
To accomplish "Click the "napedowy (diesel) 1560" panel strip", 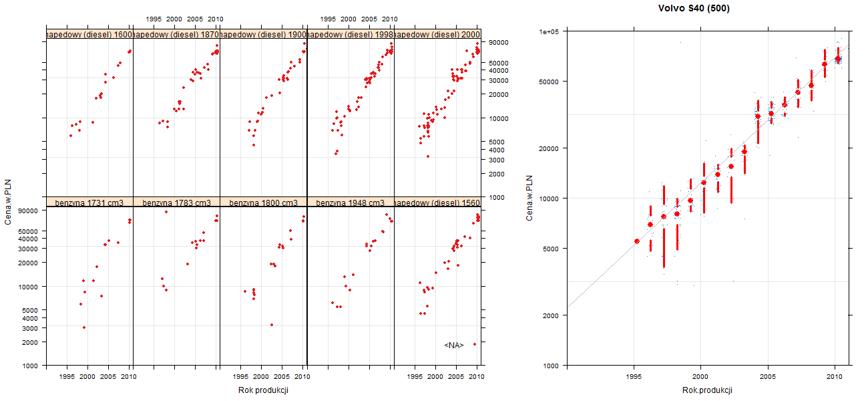I will [x=437, y=202].
